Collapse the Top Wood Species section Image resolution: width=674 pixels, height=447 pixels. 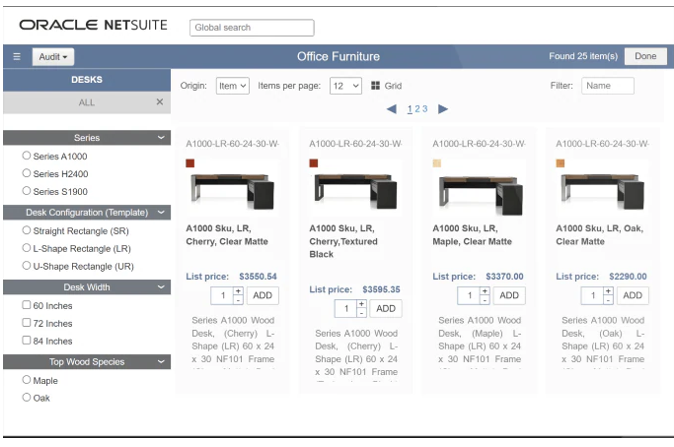pyautogui.click(x=161, y=362)
